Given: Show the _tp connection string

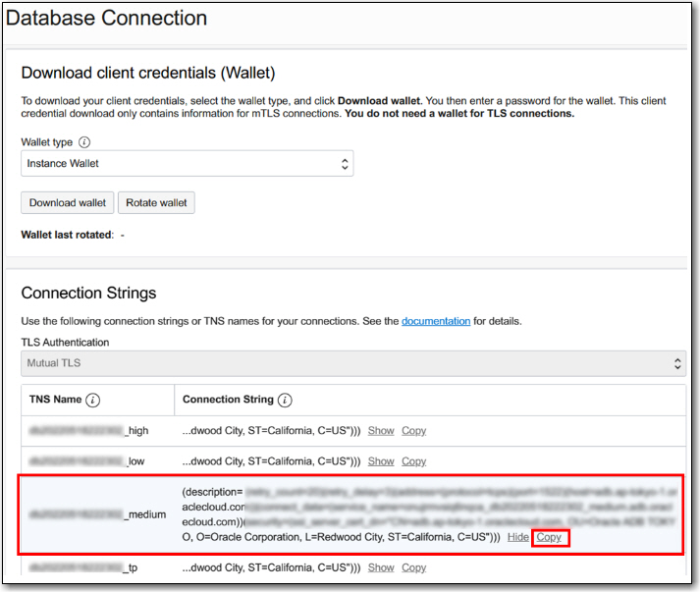Looking at the screenshot, I should 381,567.
